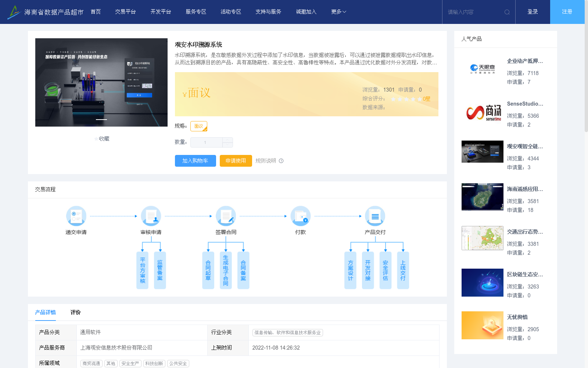Click the rule description info icon

[x=281, y=161]
